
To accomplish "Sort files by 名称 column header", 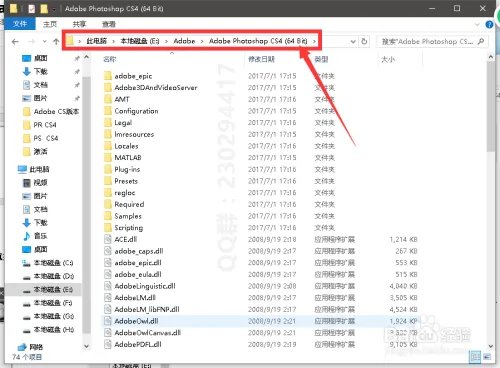I will [x=110, y=59].
